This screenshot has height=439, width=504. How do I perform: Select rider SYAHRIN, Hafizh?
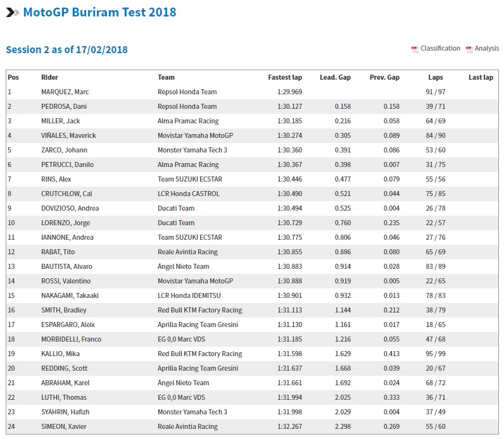65,412
